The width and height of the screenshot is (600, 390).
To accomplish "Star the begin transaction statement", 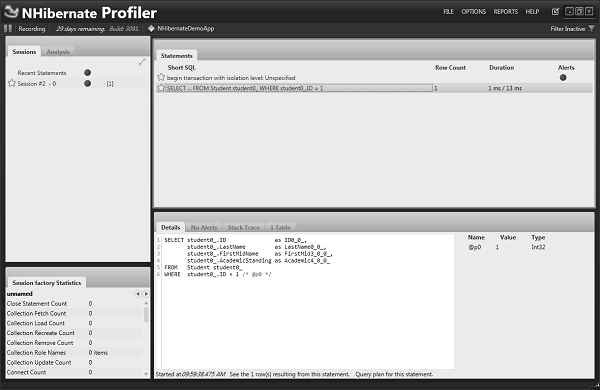I will pos(161,77).
